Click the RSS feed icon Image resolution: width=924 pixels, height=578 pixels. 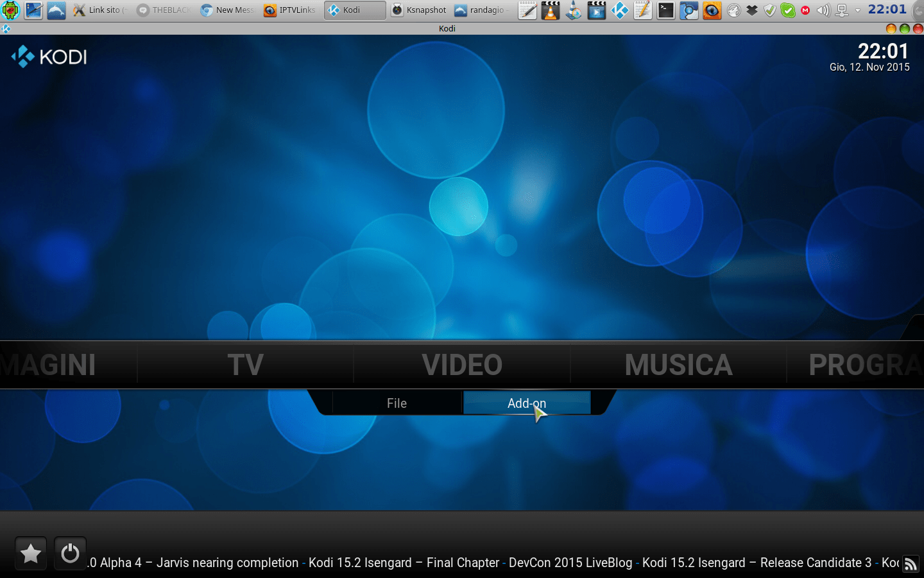[911, 563]
